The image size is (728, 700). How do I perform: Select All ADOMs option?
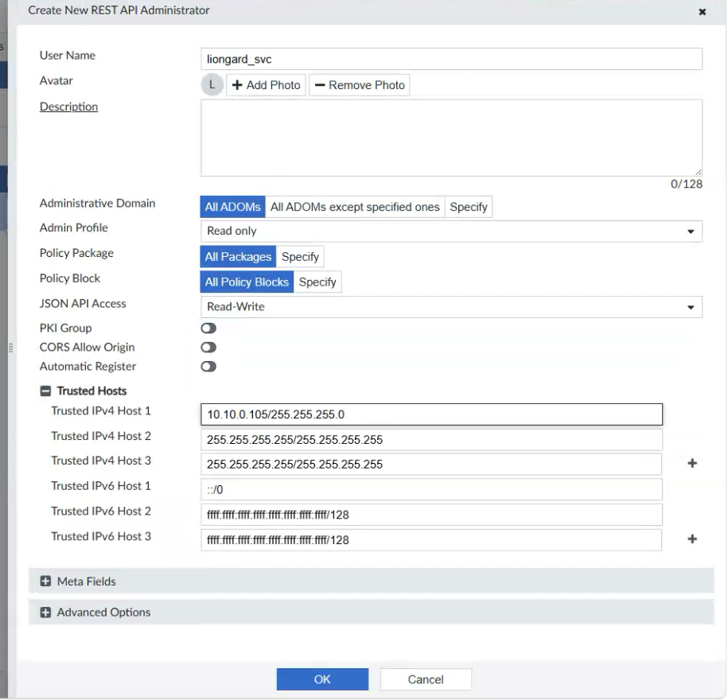click(x=232, y=207)
